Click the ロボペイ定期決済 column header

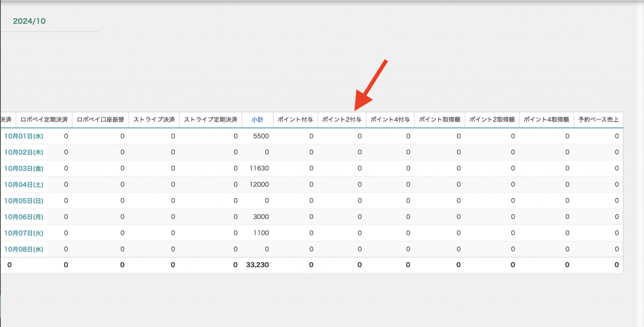(44, 119)
